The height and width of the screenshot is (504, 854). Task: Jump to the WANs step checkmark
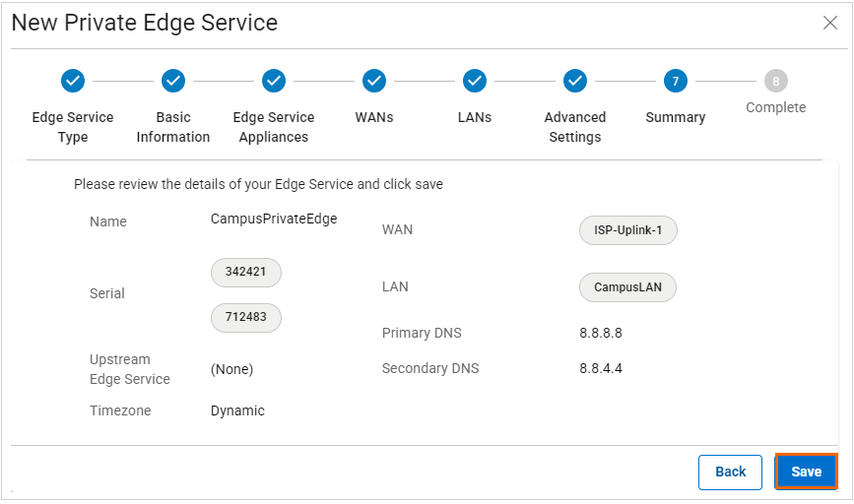374,81
